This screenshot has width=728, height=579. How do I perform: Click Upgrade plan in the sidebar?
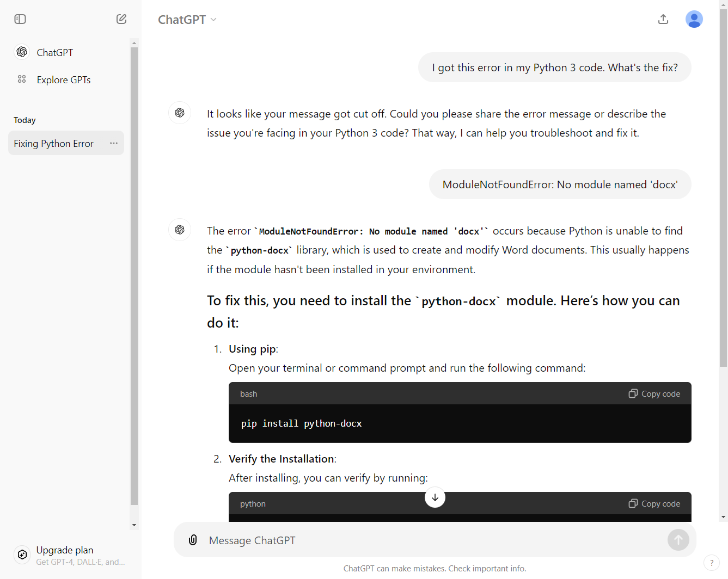click(x=65, y=550)
